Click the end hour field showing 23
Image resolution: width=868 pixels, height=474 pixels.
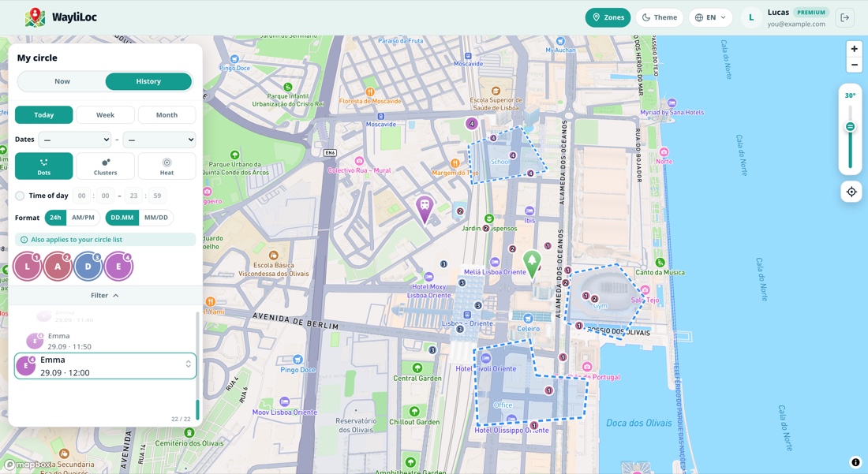pos(133,196)
